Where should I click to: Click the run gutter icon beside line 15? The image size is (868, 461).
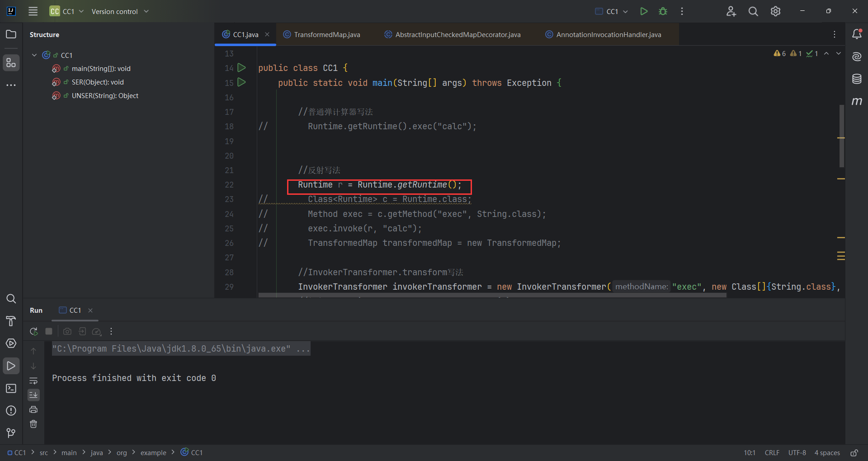[x=241, y=82]
